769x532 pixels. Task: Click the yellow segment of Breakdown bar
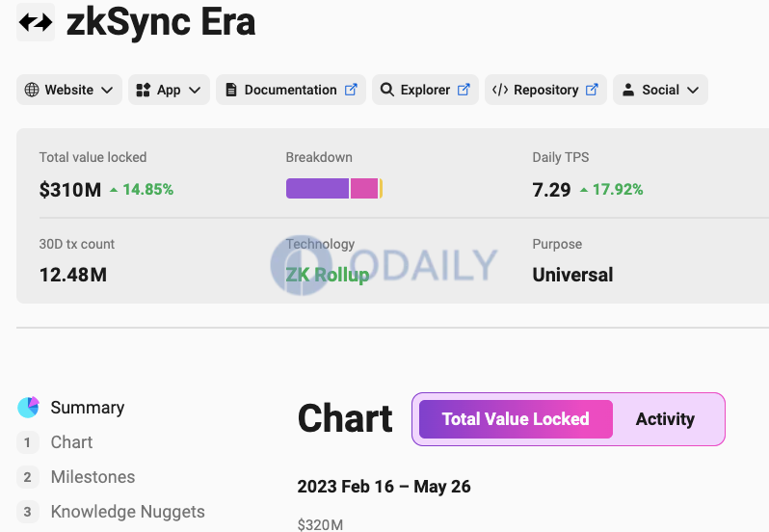tap(381, 189)
